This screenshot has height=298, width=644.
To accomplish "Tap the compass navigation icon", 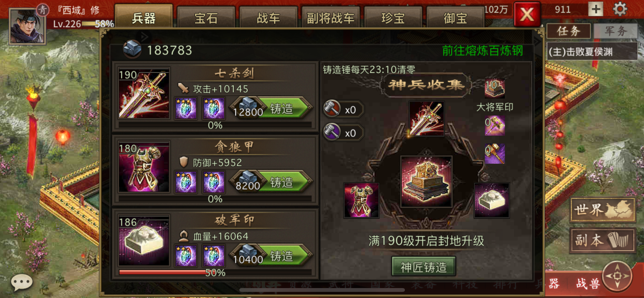I will click(617, 276).
